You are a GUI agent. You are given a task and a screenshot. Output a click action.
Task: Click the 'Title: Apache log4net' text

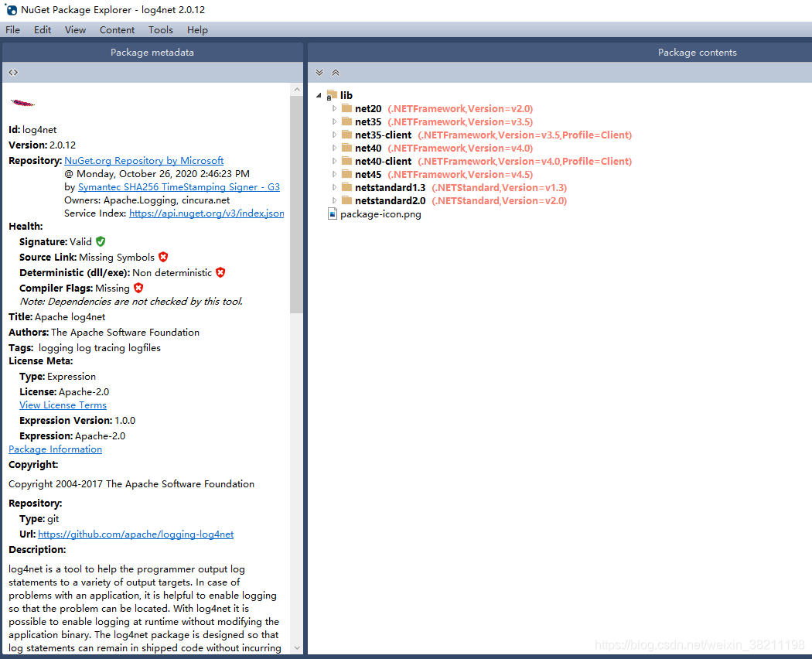(x=57, y=316)
